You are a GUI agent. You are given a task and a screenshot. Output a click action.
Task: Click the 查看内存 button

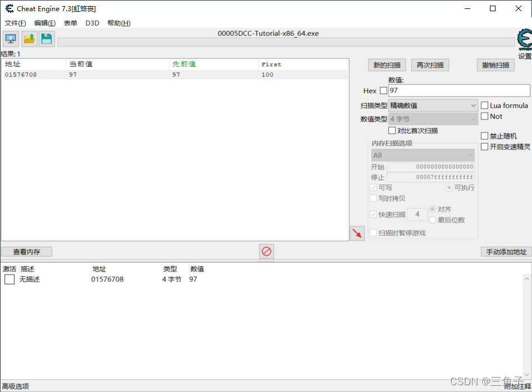[26, 252]
